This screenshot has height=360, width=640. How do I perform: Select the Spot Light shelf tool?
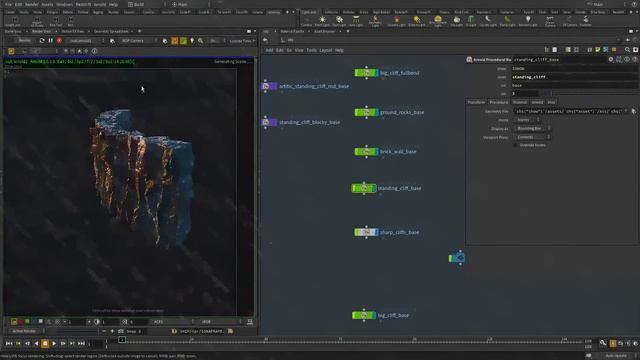tap(339, 21)
